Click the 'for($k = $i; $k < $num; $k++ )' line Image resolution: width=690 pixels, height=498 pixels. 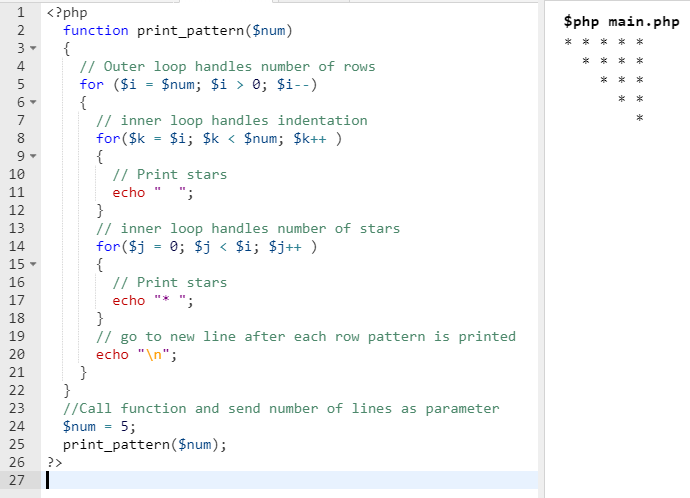[x=219, y=139]
